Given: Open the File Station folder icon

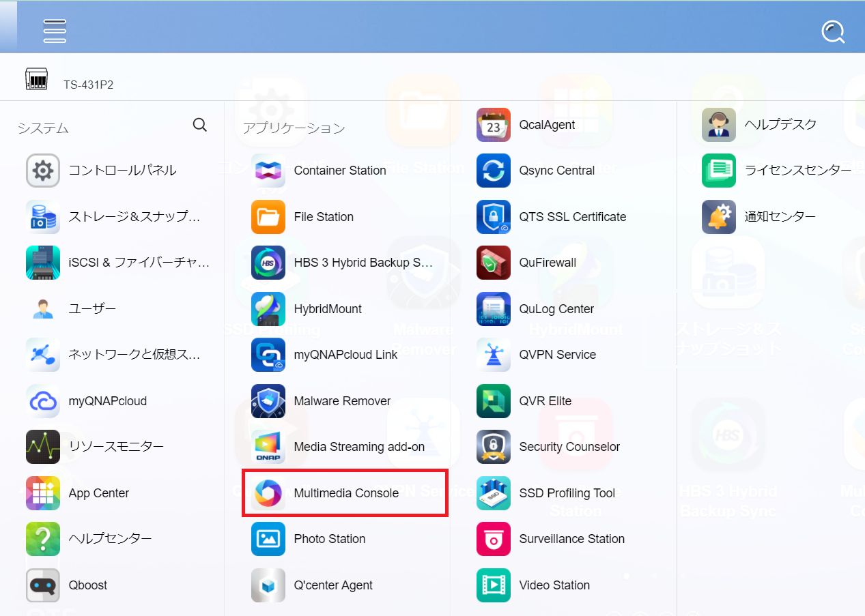Looking at the screenshot, I should 268,217.
